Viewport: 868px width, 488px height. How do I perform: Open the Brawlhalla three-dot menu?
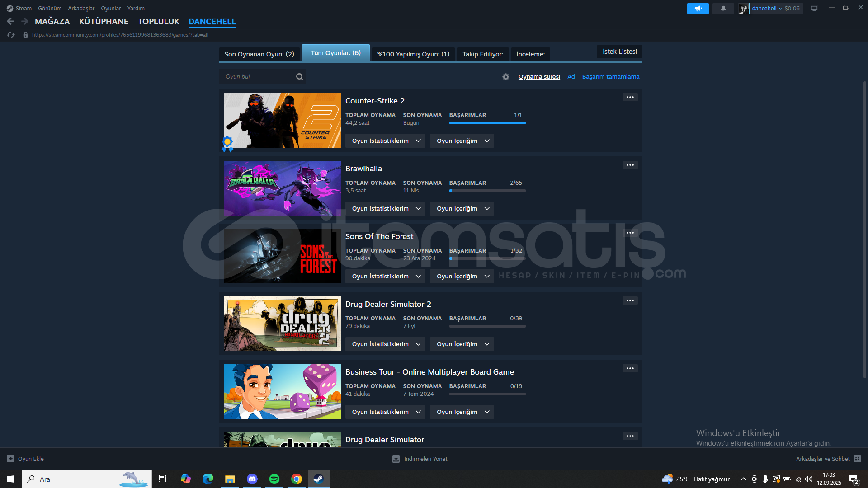tap(630, 165)
